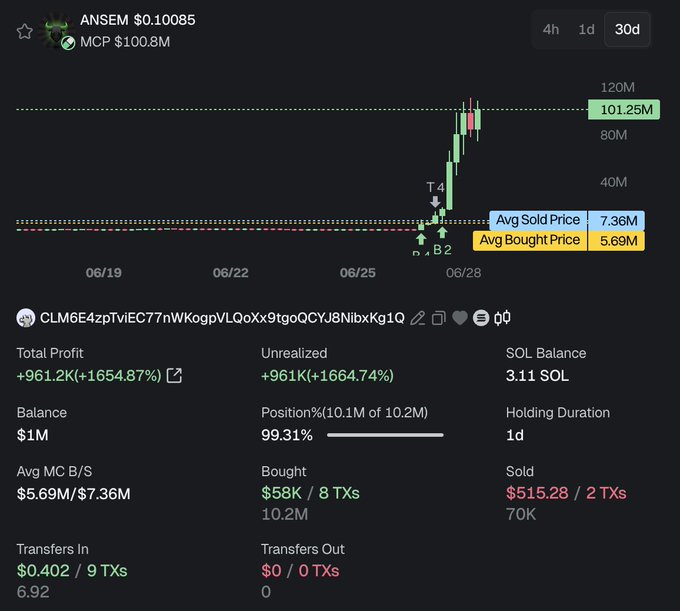Click the MCP $100.8M market cap
Image resolution: width=680 pixels, height=611 pixels.
point(125,42)
